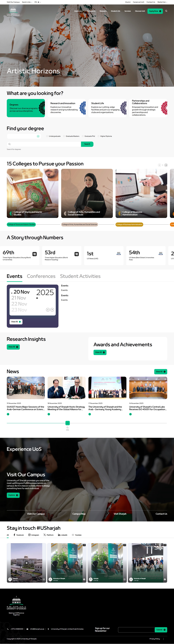Select the Graduate Masters radio option
Viewport: 174px width, 644px height.
click(64, 136)
